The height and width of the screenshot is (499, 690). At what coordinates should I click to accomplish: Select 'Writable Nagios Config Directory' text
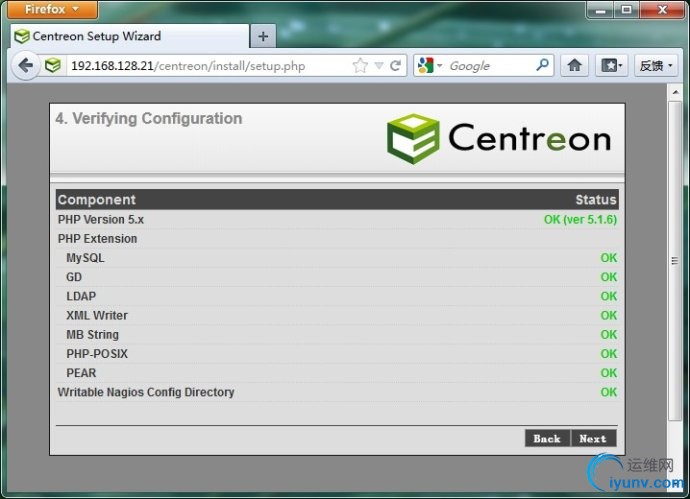(x=146, y=392)
